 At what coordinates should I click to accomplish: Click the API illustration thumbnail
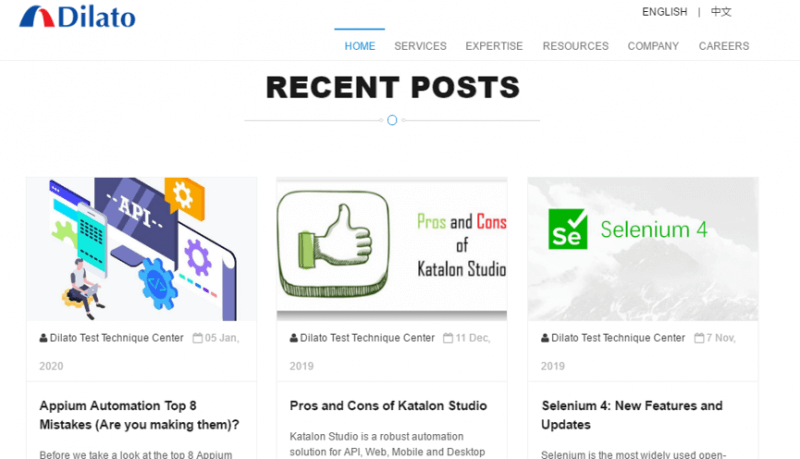point(141,249)
